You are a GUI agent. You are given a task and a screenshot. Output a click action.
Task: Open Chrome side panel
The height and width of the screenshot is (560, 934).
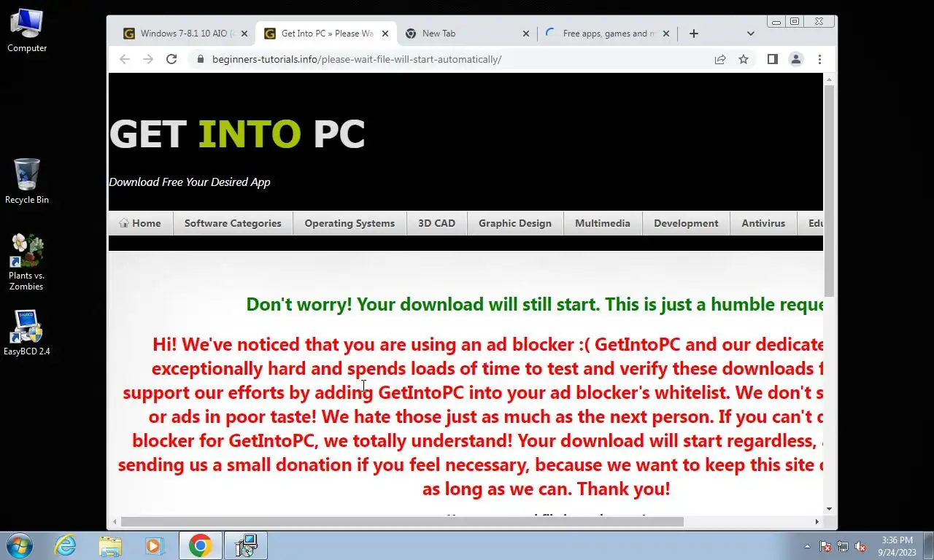click(773, 59)
